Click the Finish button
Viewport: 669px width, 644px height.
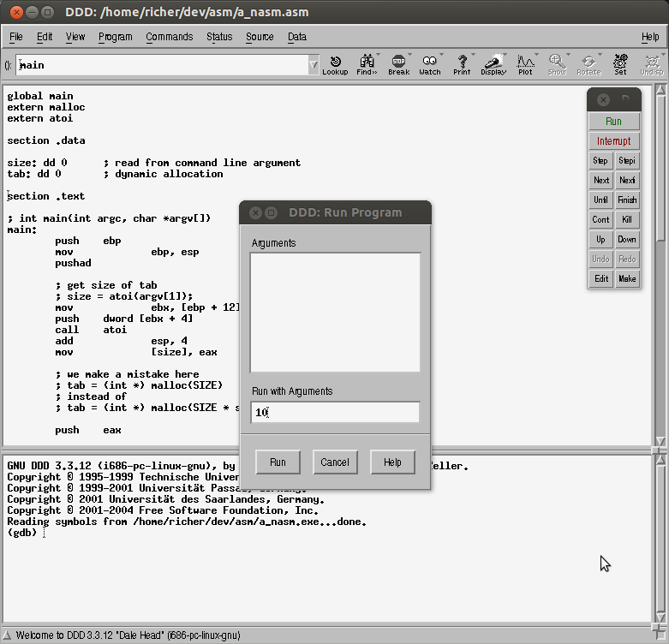[627, 200]
